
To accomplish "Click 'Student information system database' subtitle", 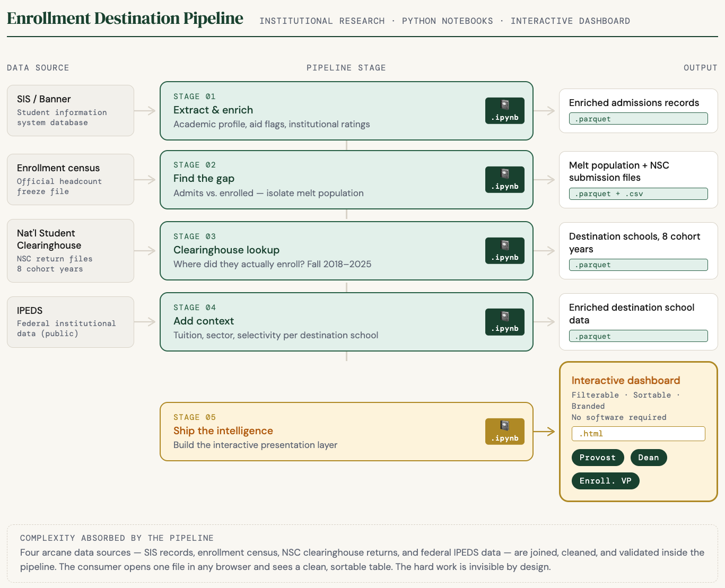I will pyautogui.click(x=62, y=117).
